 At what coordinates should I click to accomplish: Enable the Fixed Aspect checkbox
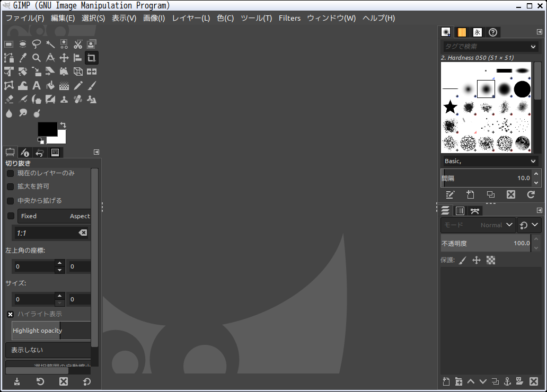click(11, 216)
